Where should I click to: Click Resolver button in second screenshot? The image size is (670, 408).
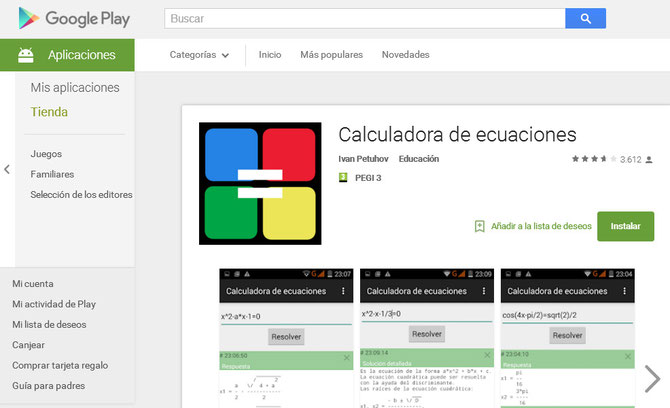427,334
